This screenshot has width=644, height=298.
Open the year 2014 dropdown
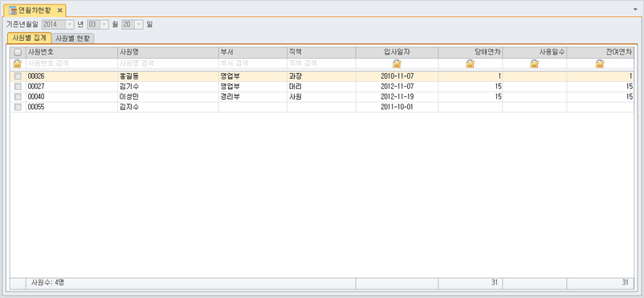[x=69, y=25]
